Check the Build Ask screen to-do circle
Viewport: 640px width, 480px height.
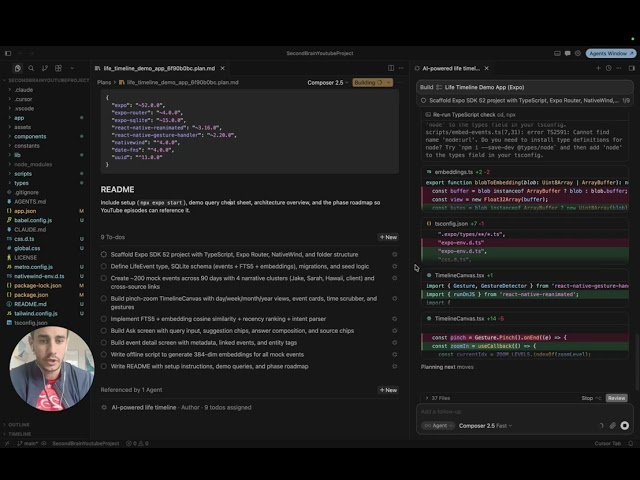tap(104, 331)
